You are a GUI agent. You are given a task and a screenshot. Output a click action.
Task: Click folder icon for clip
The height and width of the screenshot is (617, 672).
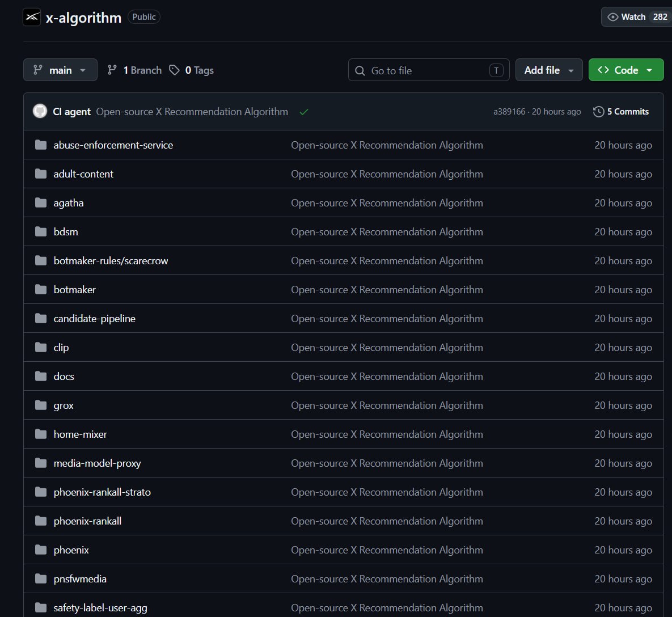point(41,347)
